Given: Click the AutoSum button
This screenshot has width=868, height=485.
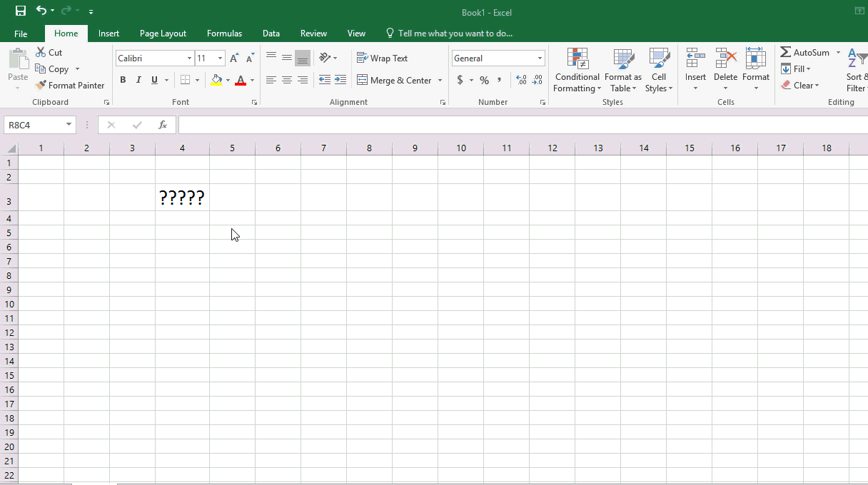Looking at the screenshot, I should click(x=805, y=53).
